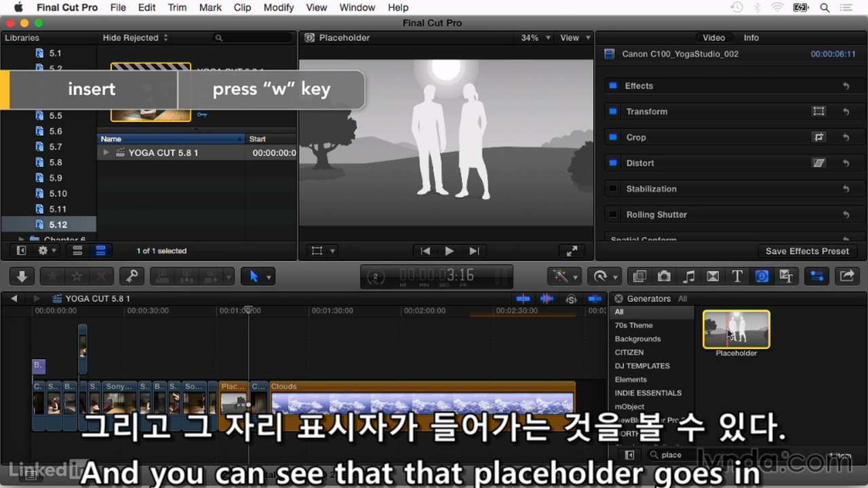Open the viewer View options menu
This screenshot has width=868, height=488.
(x=575, y=38)
